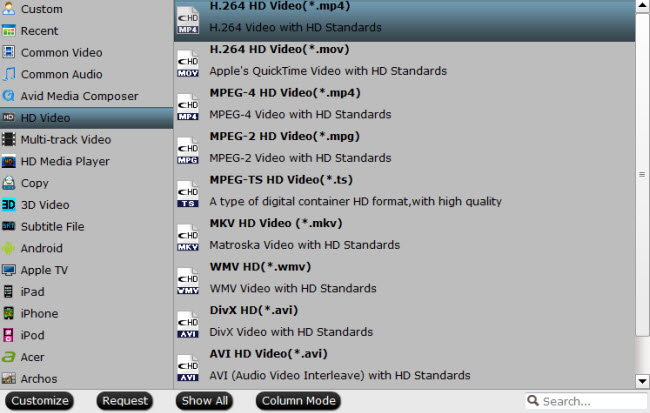The image size is (650, 413).
Task: Click the HD TS format icon
Action: 188,194
